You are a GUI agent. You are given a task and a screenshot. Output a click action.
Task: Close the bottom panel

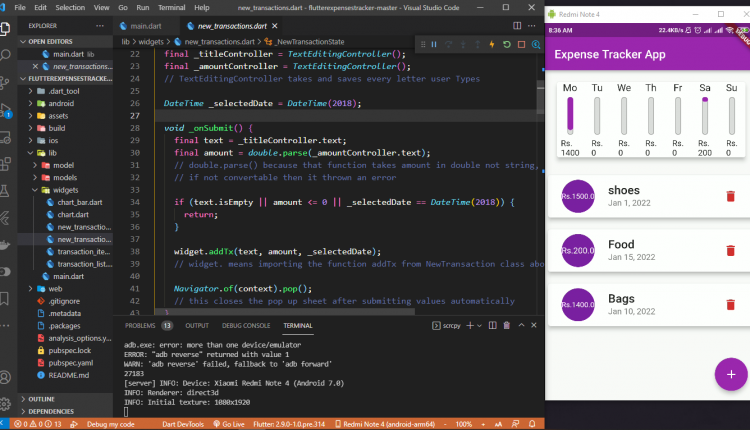point(534,325)
